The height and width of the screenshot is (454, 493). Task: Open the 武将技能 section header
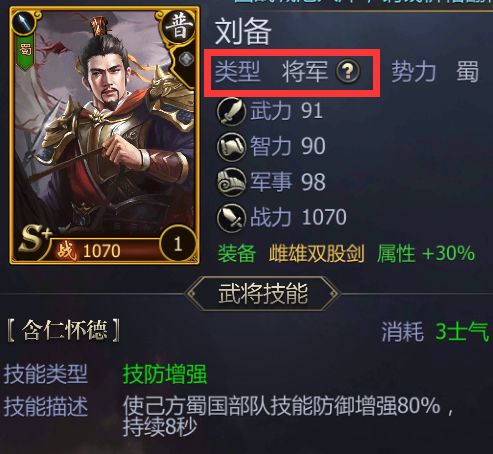coord(263,294)
